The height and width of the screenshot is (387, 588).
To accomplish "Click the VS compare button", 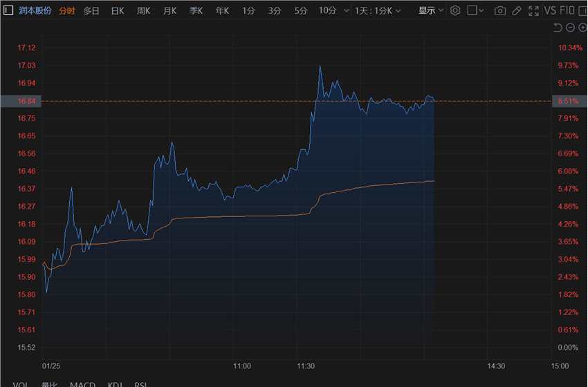I will click(x=551, y=10).
